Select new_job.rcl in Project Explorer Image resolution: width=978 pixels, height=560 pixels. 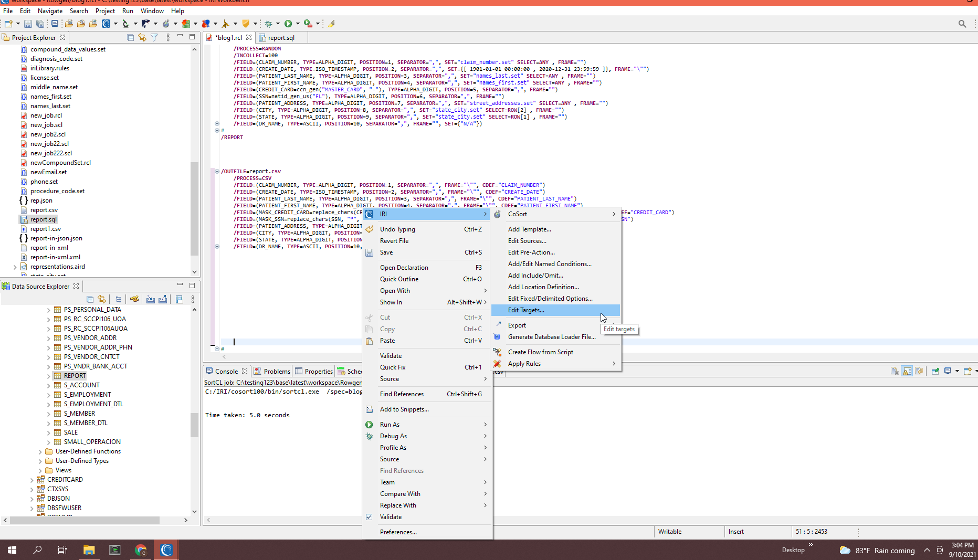pyautogui.click(x=46, y=115)
